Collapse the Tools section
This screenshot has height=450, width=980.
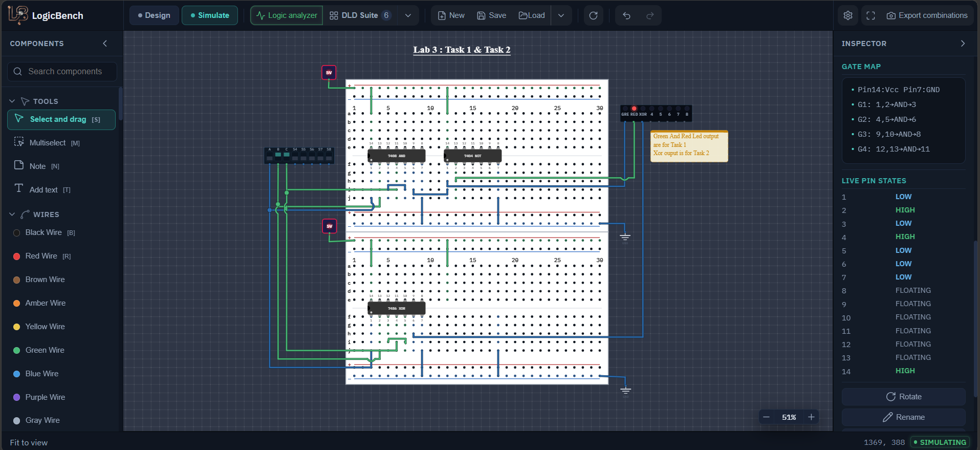pos(12,101)
